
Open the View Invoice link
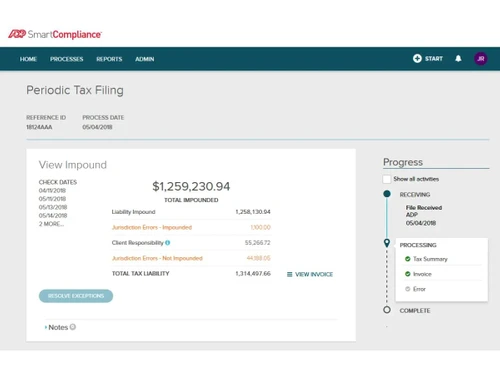314,274
